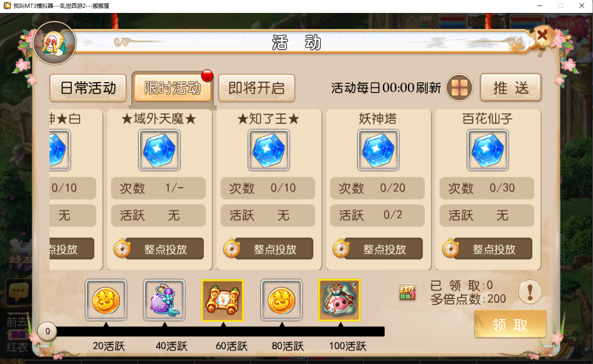Click 整点投放 button for 百花仙子
593x364 pixels.
[x=493, y=249]
